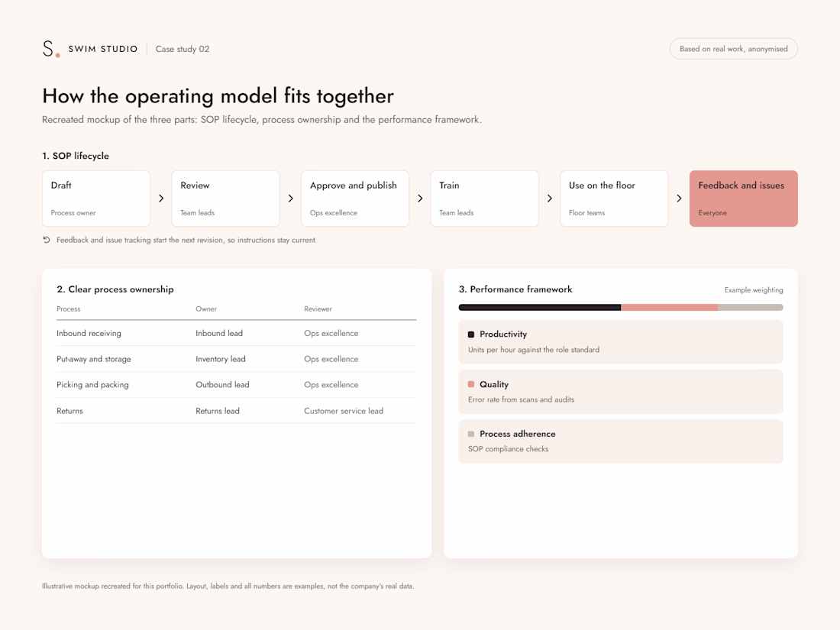Click the pink Quality legend square
Screen dimensions: 840x630
tap(471, 384)
